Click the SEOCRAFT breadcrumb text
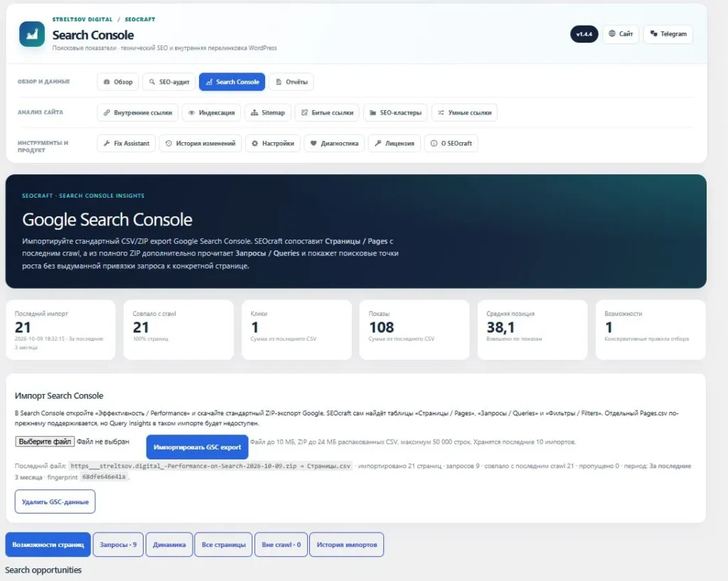Screen dimensions: 728x581 tap(140, 19)
